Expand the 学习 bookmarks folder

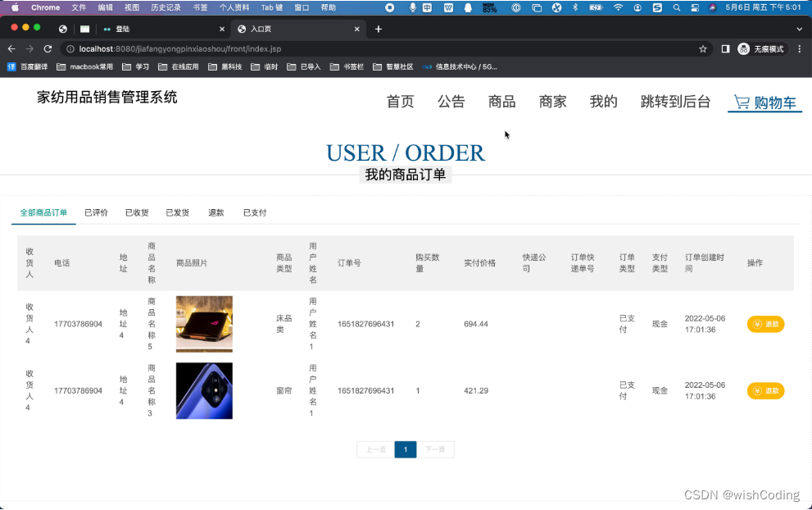136,66
